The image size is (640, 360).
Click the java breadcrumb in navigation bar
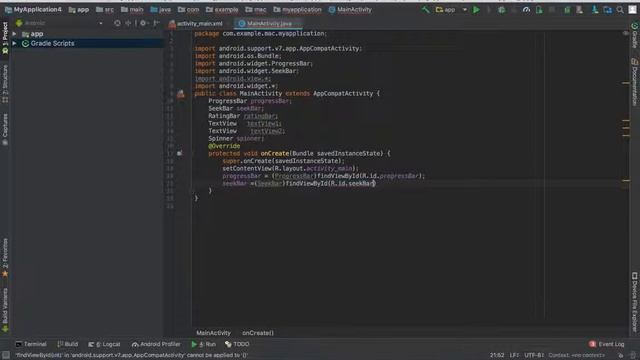(160, 9)
